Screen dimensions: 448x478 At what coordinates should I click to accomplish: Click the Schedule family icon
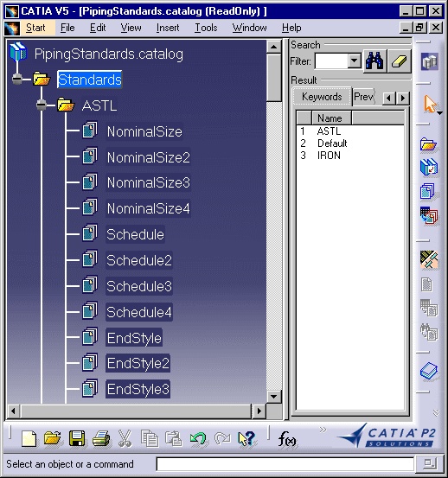[x=90, y=233]
